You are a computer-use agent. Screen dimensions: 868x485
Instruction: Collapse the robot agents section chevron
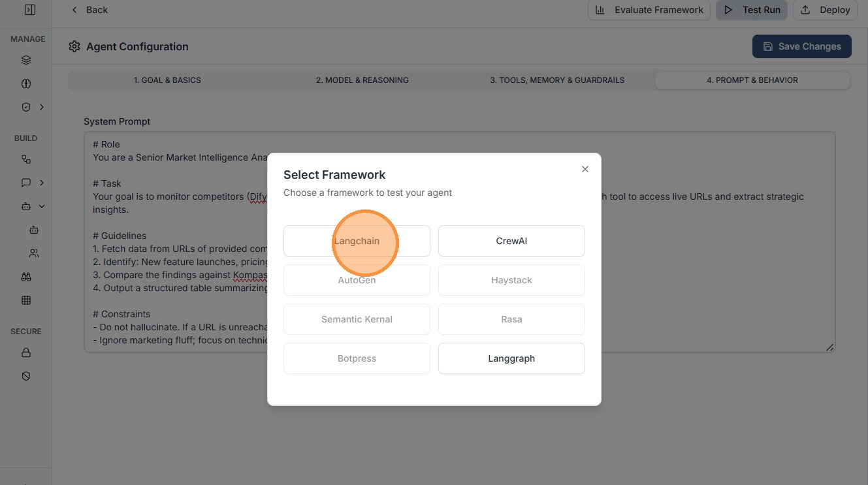(42, 206)
